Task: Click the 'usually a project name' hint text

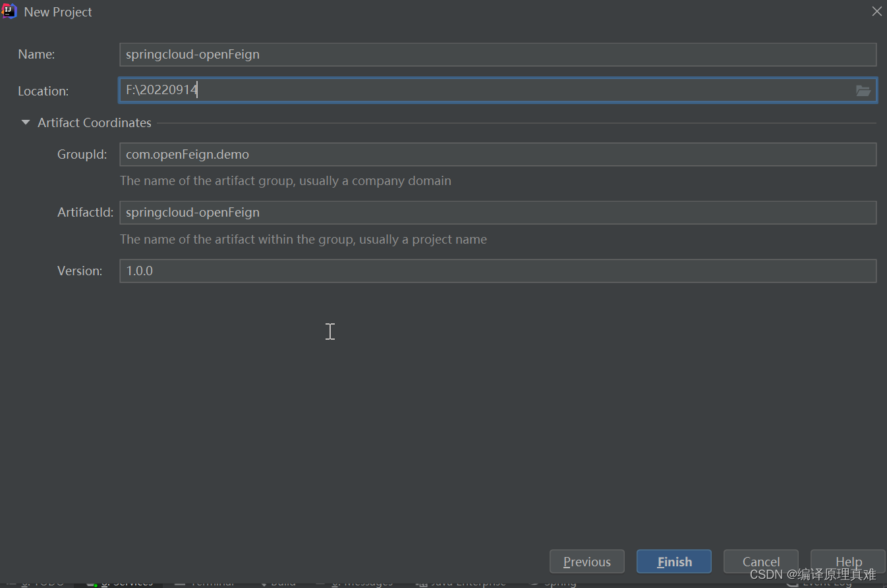Action: click(x=423, y=240)
